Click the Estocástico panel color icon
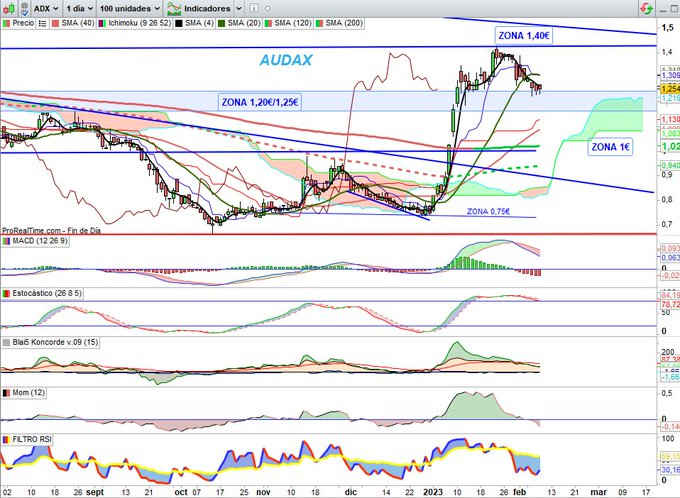 click(6, 294)
